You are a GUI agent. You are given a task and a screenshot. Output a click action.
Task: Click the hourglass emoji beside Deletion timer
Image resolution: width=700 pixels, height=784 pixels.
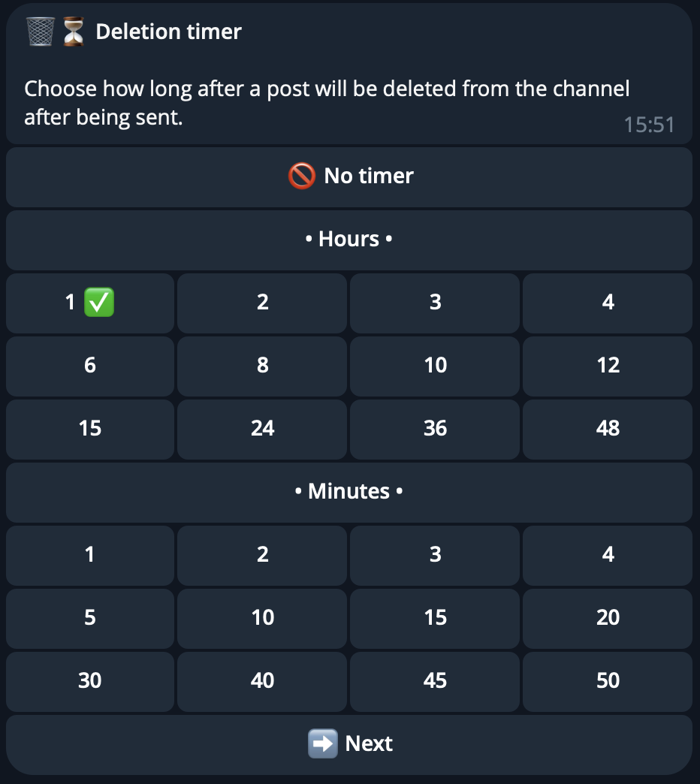[73, 32]
